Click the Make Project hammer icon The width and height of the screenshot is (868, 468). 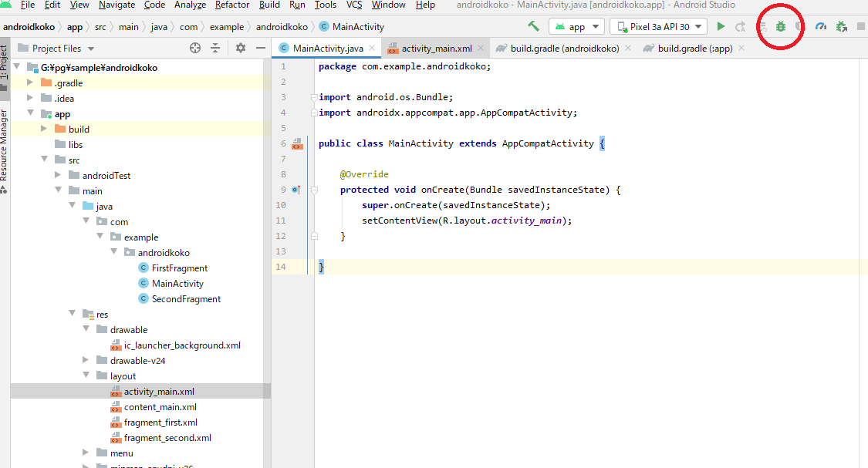click(533, 26)
